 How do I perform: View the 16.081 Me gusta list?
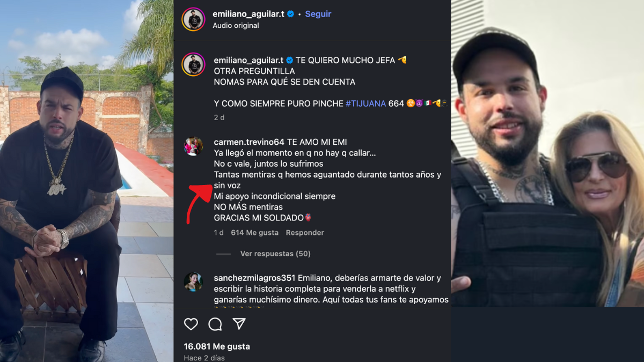[217, 346]
